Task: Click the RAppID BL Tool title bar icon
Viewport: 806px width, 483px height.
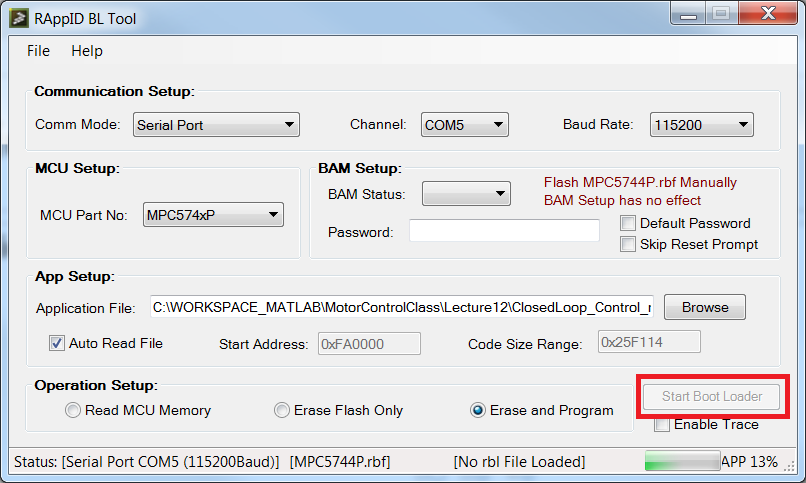Action: tap(19, 18)
